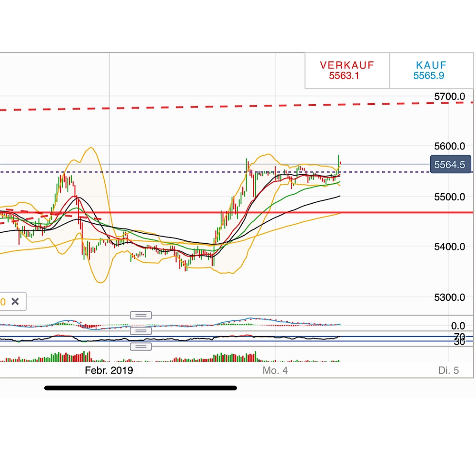The height and width of the screenshot is (476, 476).
Task: Select the current price tag showing 5564.5
Action: [449, 164]
